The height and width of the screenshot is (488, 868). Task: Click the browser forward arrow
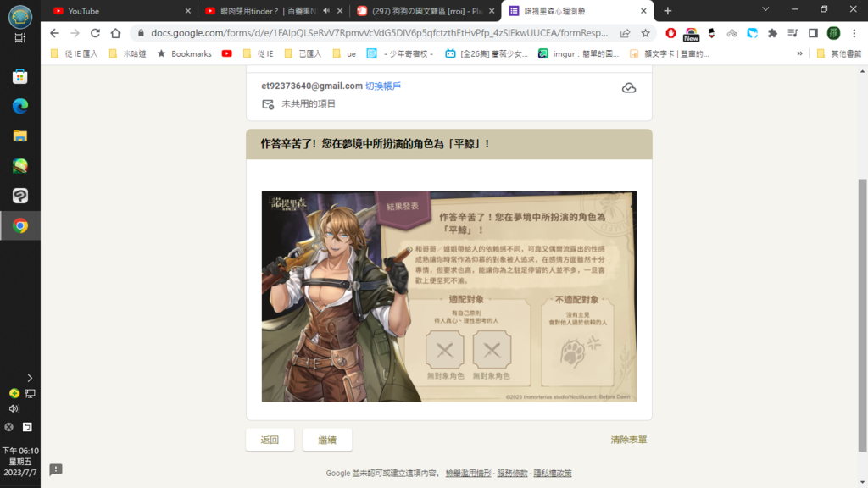[75, 33]
